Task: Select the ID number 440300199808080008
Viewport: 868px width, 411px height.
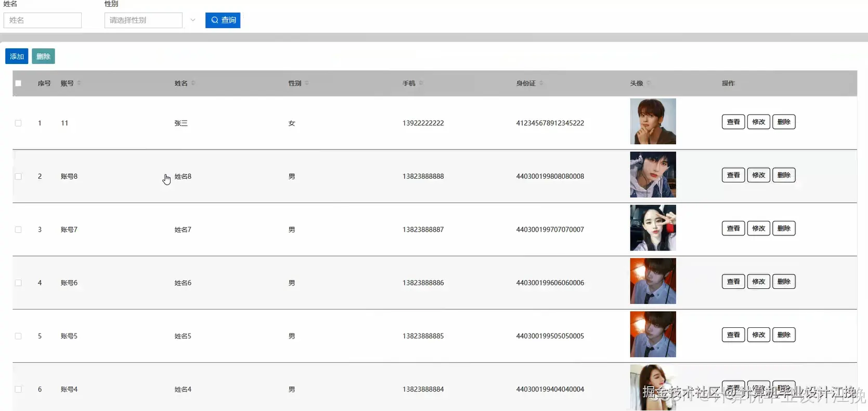Action: pyautogui.click(x=550, y=176)
